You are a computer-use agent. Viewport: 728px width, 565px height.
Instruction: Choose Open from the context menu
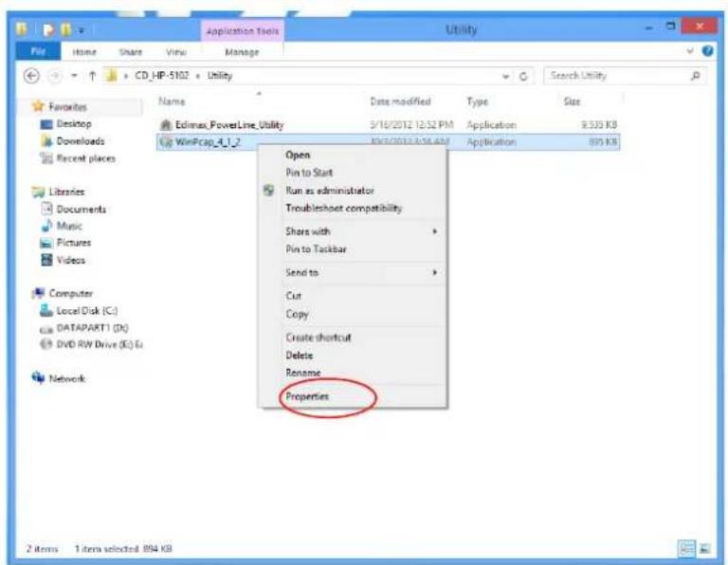pos(298,155)
